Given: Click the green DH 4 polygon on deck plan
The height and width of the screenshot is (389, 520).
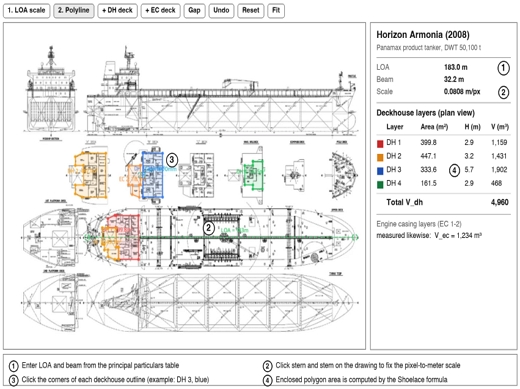Looking at the screenshot, I should [253, 175].
